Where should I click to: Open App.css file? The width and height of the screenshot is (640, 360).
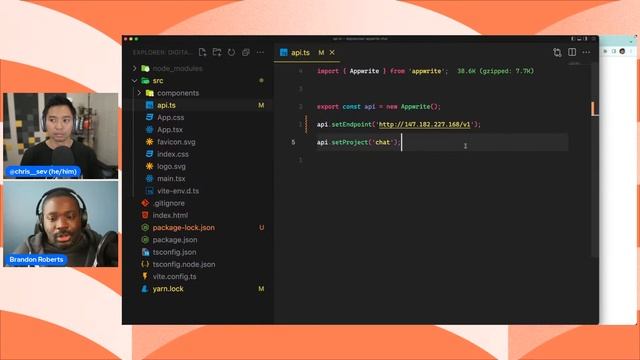[x=170, y=117]
